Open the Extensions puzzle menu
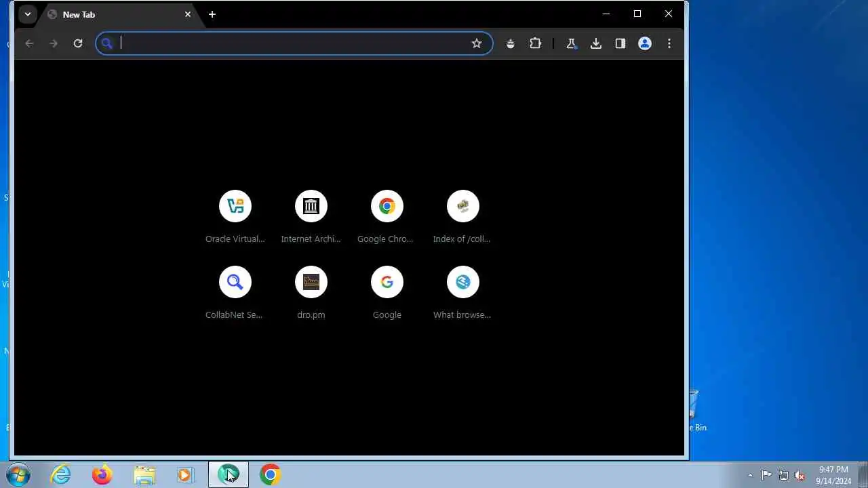 click(x=535, y=43)
